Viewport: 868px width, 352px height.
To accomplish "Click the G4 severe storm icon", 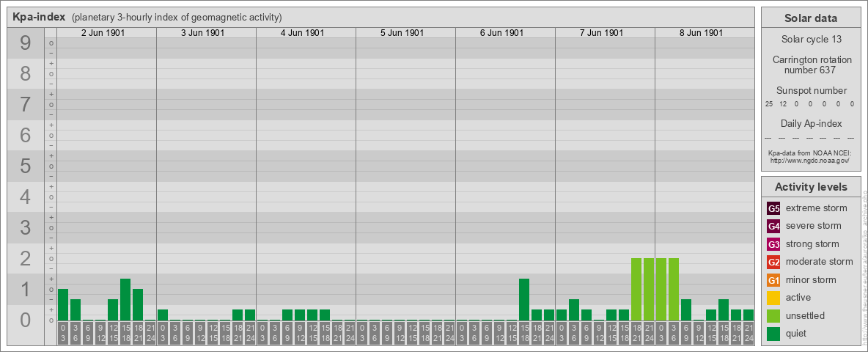I will pos(773,226).
